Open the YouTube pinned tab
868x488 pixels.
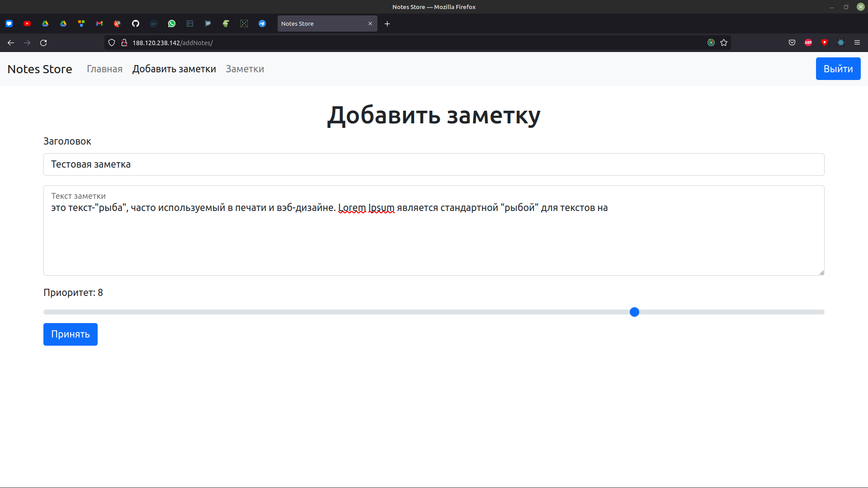pos(27,23)
